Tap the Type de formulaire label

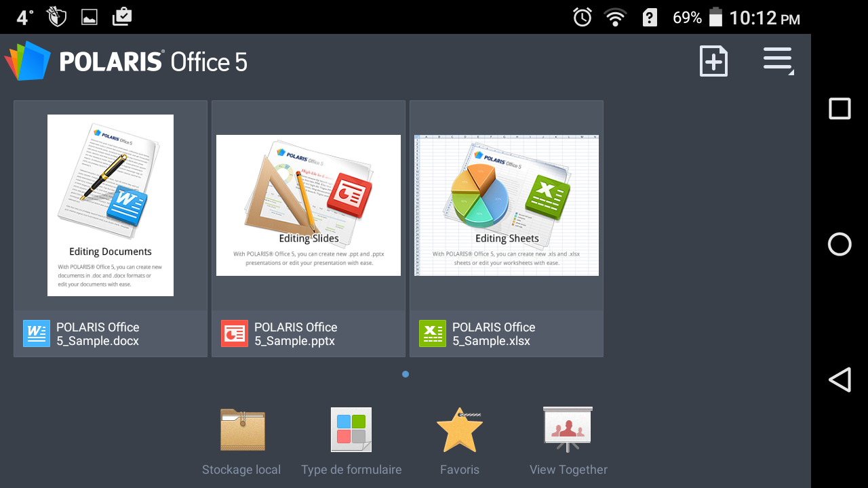tap(351, 470)
